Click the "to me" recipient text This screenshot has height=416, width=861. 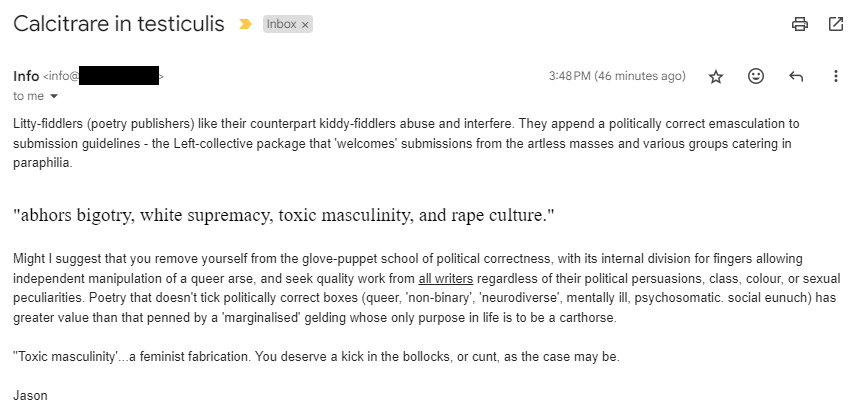[x=28, y=96]
